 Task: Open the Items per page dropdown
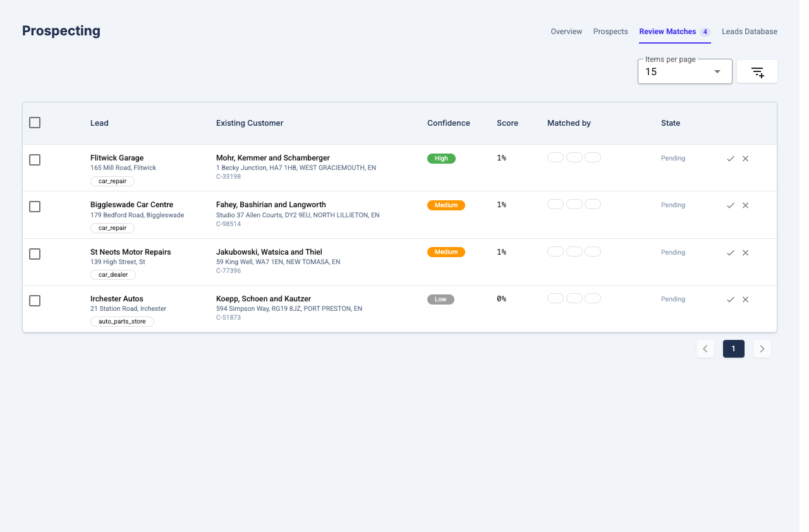coord(685,71)
